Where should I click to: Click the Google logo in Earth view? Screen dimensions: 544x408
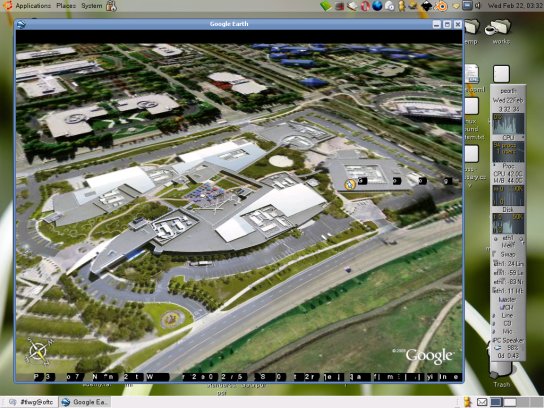click(430, 356)
